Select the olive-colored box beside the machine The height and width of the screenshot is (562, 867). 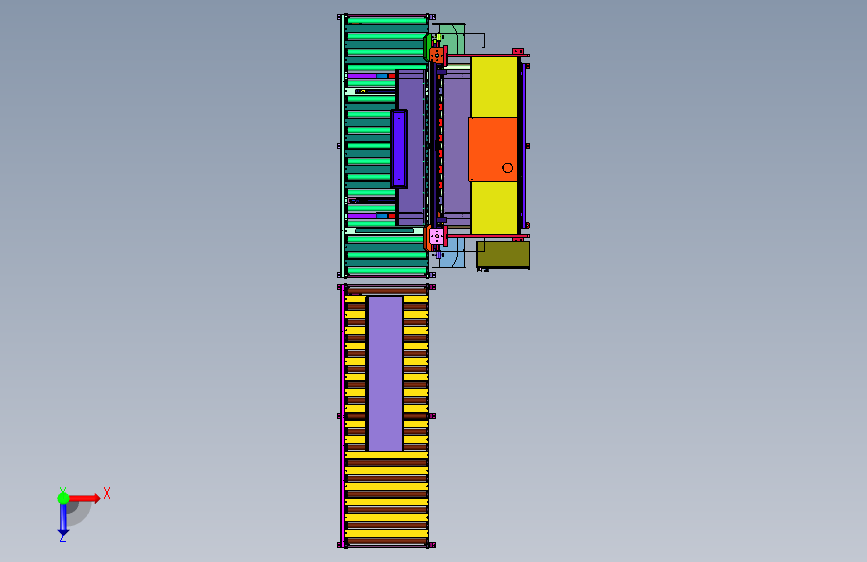pyautogui.click(x=503, y=254)
